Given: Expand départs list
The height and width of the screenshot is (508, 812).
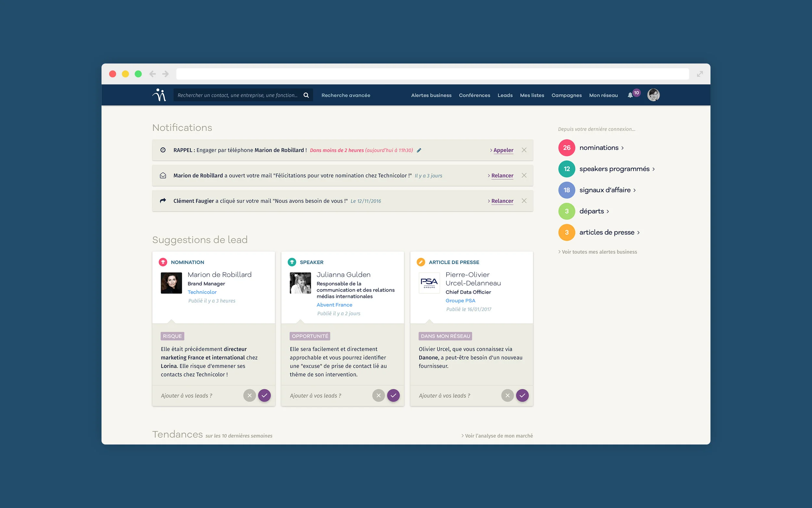Looking at the screenshot, I should (608, 212).
